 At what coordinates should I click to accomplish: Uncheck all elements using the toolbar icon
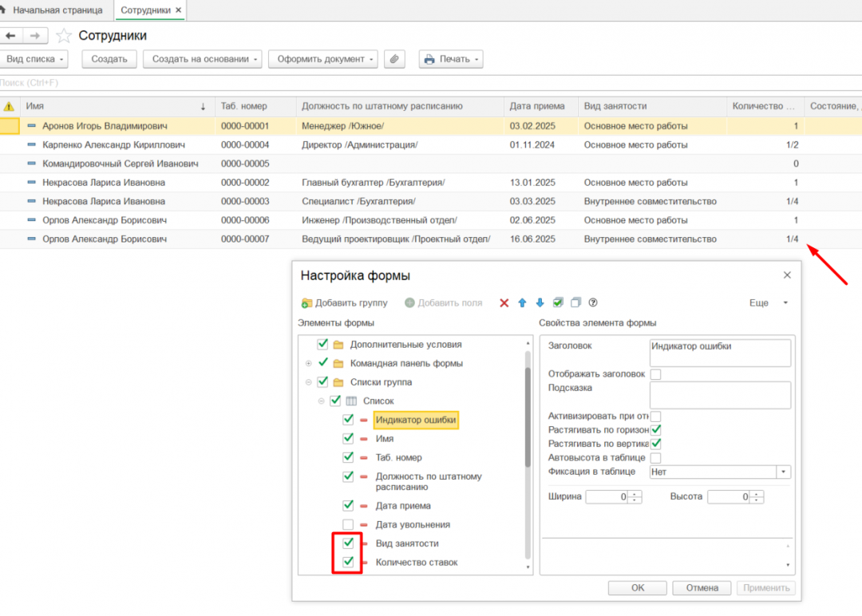click(575, 302)
